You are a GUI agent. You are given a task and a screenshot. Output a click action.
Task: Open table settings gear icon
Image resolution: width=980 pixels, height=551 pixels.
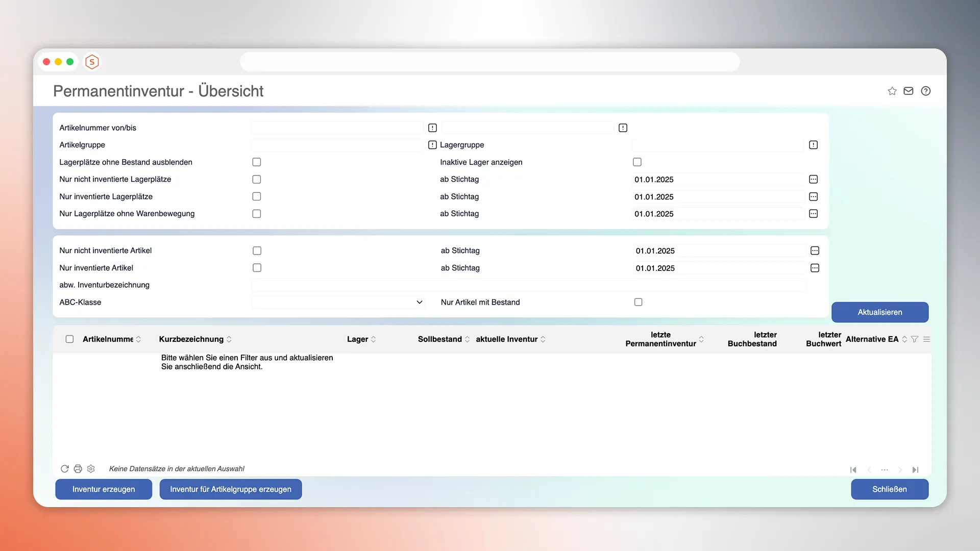(91, 469)
